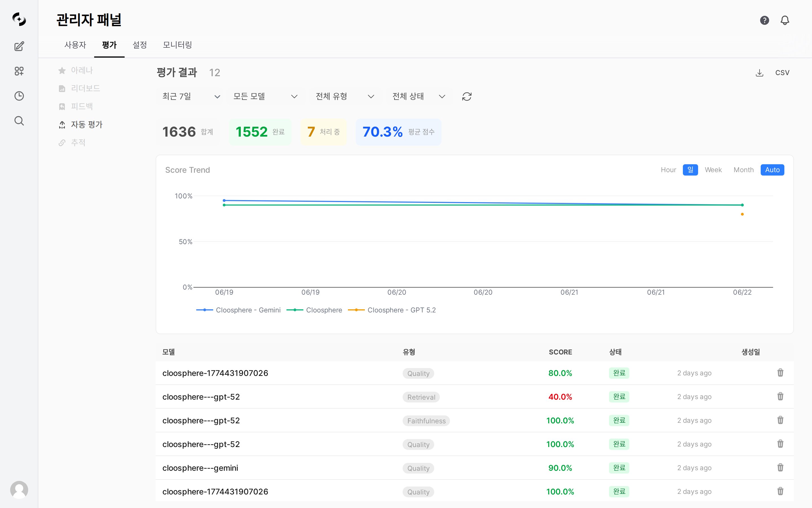Open new chat compose icon
Image resolution: width=812 pixels, height=508 pixels.
pyautogui.click(x=19, y=46)
